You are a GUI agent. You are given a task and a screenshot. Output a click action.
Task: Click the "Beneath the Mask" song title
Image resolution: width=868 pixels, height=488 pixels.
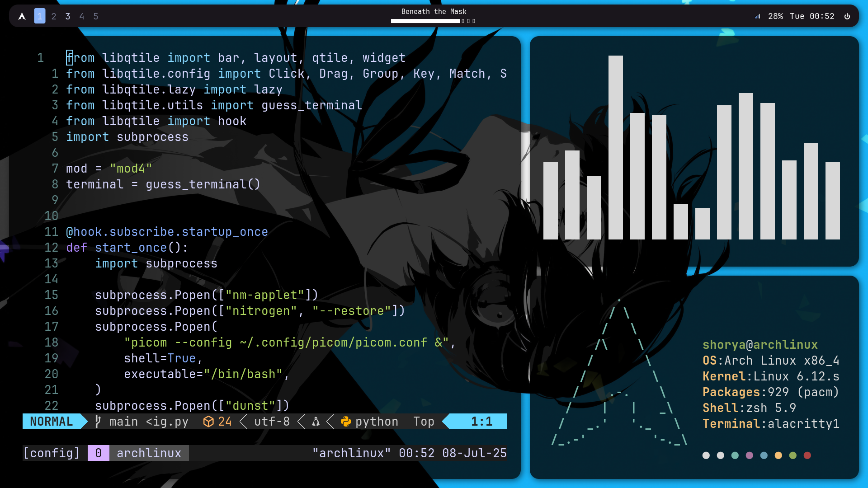(x=434, y=12)
